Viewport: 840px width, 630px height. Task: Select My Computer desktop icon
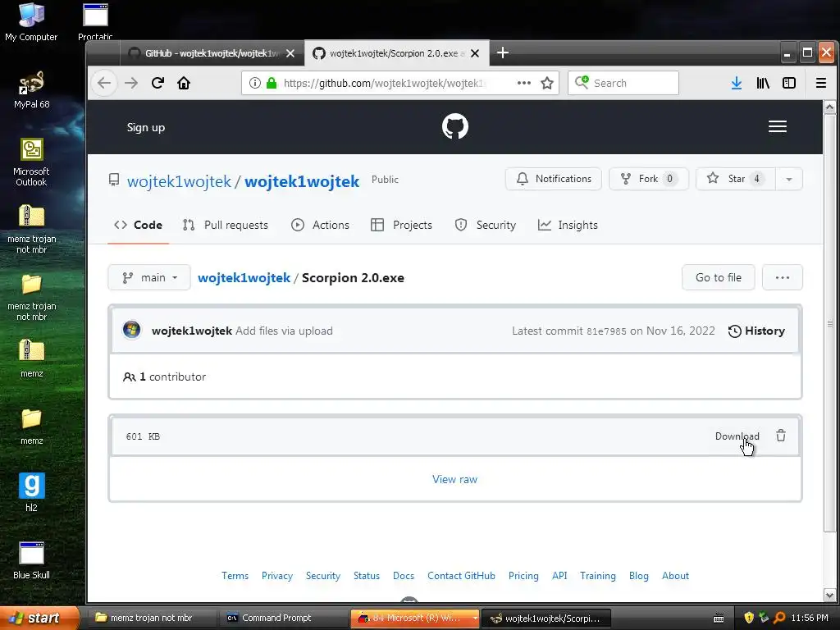32,22
